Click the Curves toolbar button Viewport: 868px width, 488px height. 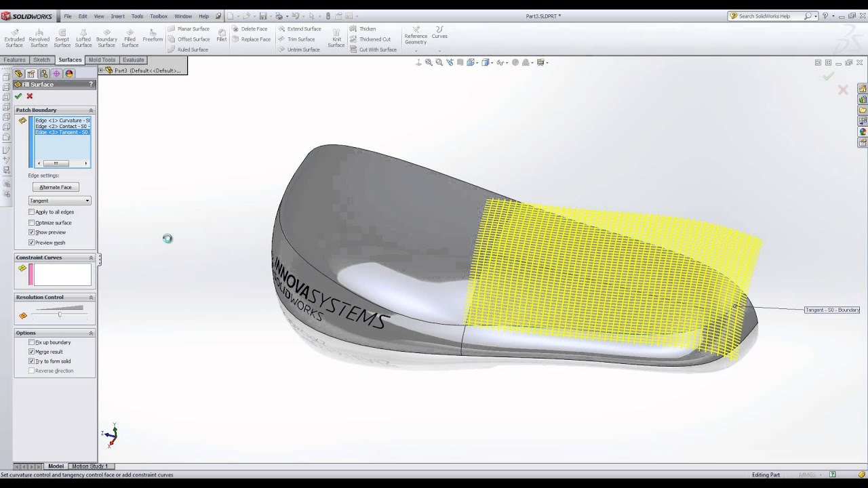[439, 33]
